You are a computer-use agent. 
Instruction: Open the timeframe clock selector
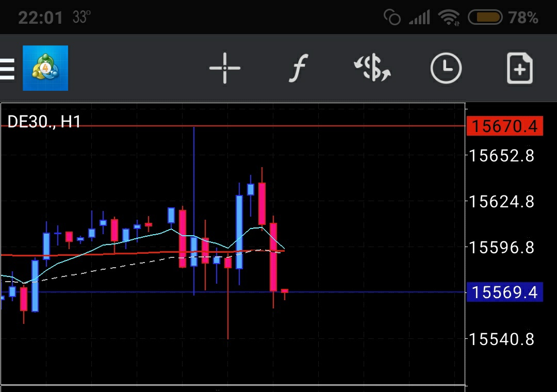pyautogui.click(x=446, y=68)
